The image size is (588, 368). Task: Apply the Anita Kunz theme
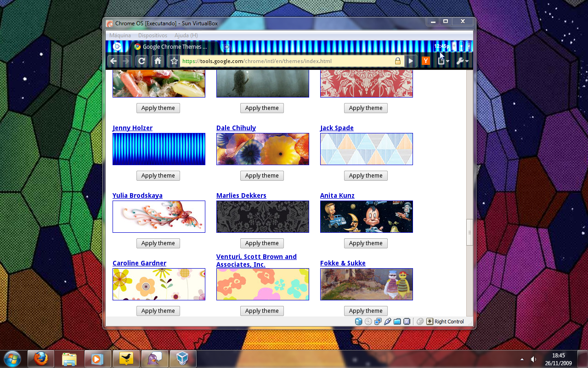(366, 243)
